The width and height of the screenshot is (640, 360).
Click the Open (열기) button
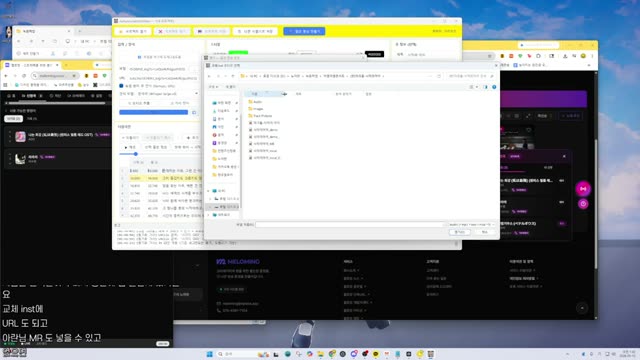460,232
